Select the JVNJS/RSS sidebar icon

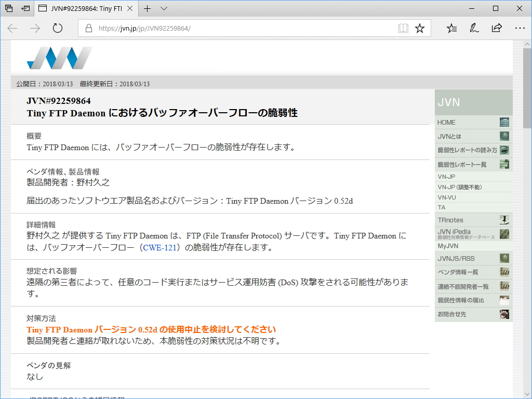(x=503, y=258)
